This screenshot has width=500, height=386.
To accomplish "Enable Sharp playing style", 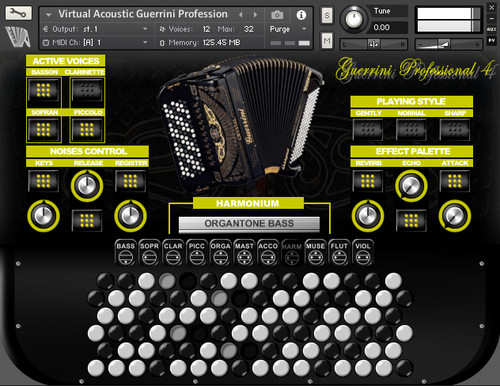I will coord(455,129).
